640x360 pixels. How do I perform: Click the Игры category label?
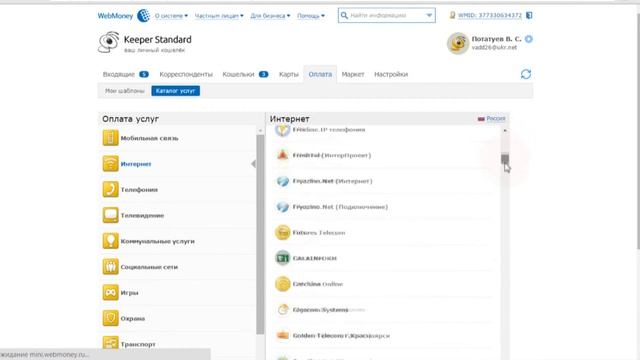[x=129, y=293]
